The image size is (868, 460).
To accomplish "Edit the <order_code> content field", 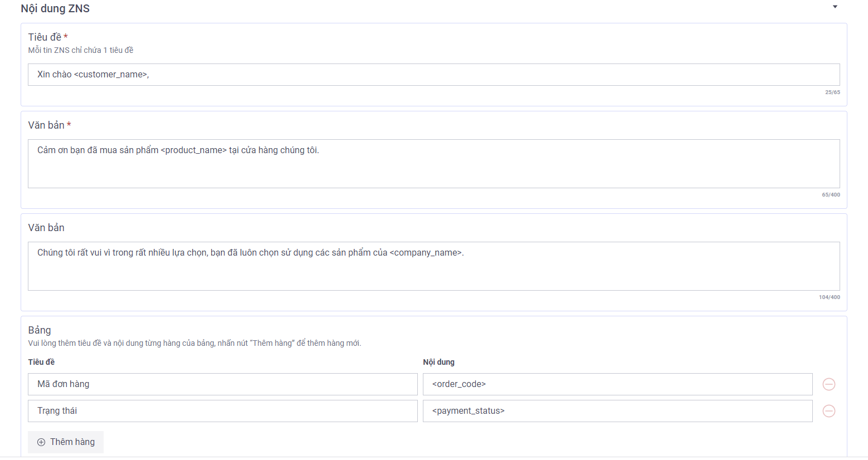I will pyautogui.click(x=617, y=384).
